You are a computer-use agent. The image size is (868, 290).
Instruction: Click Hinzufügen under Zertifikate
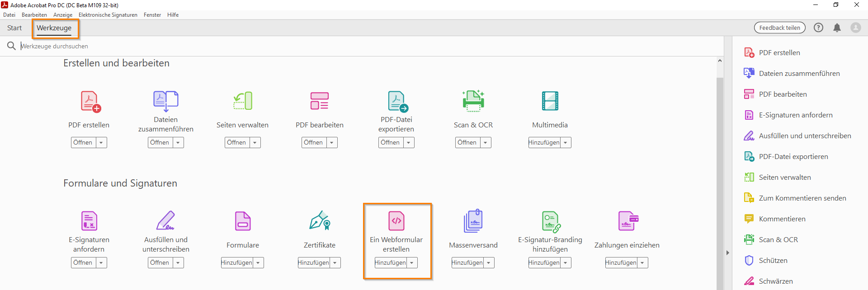coord(314,262)
